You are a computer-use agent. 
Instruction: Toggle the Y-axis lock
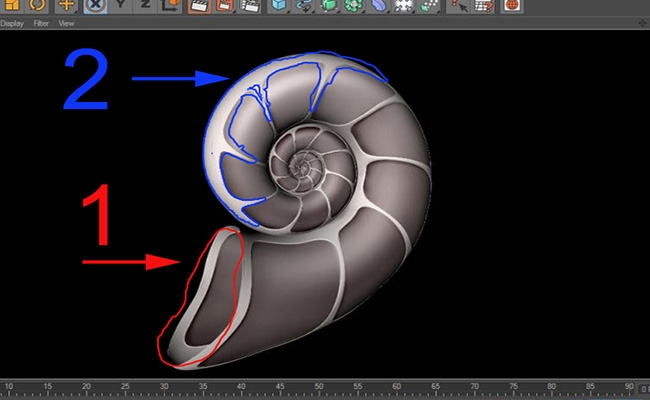point(121,6)
